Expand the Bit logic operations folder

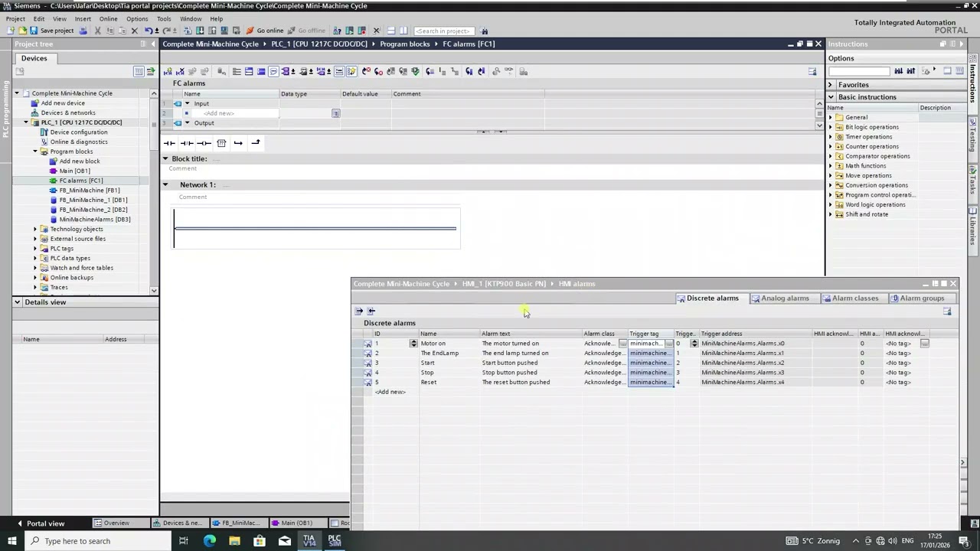click(x=831, y=127)
